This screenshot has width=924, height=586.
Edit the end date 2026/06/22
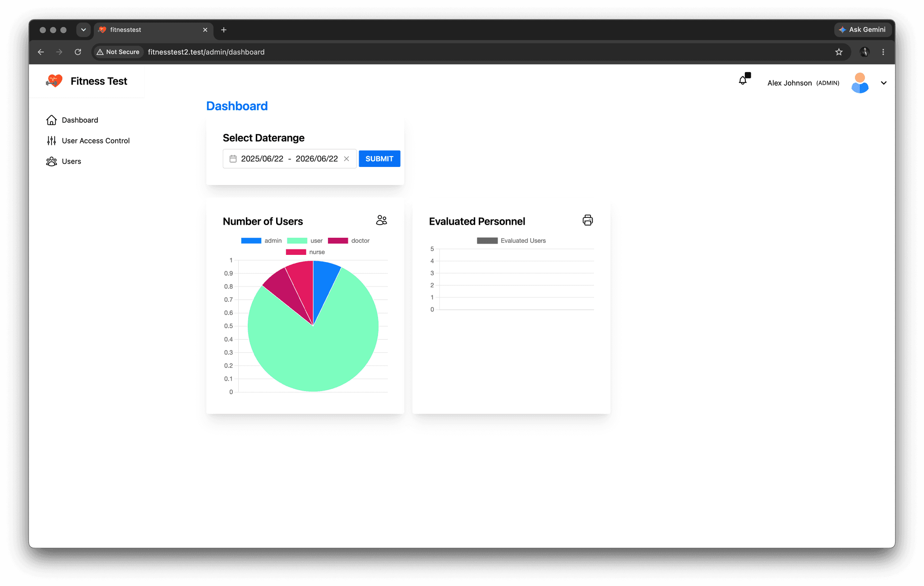click(x=317, y=159)
